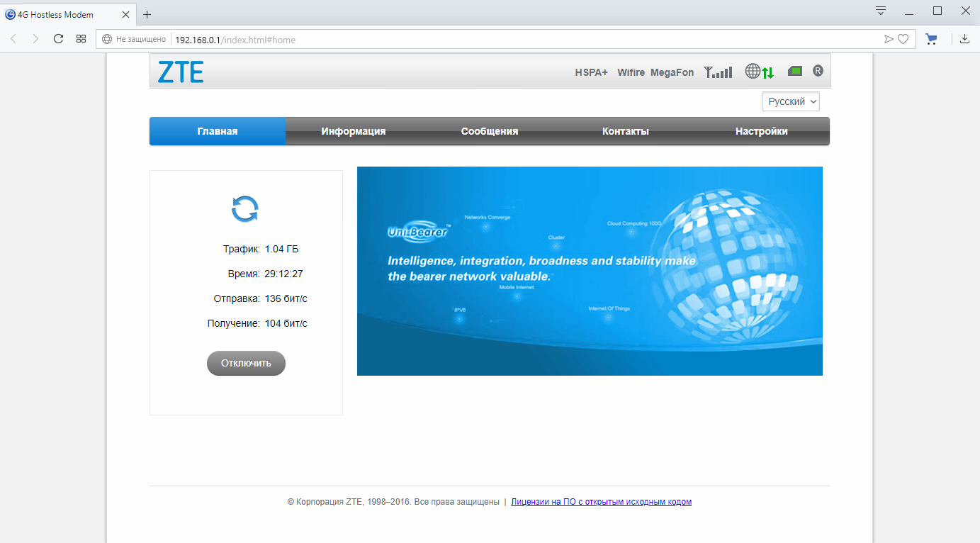This screenshot has height=543, width=980.
Task: Open the open-source licenses link in the footer
Action: [601, 502]
